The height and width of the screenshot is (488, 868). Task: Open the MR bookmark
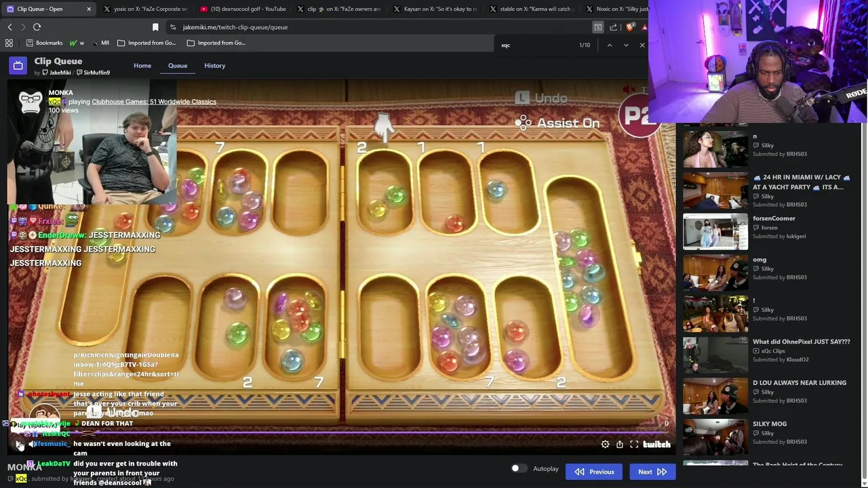tap(101, 43)
